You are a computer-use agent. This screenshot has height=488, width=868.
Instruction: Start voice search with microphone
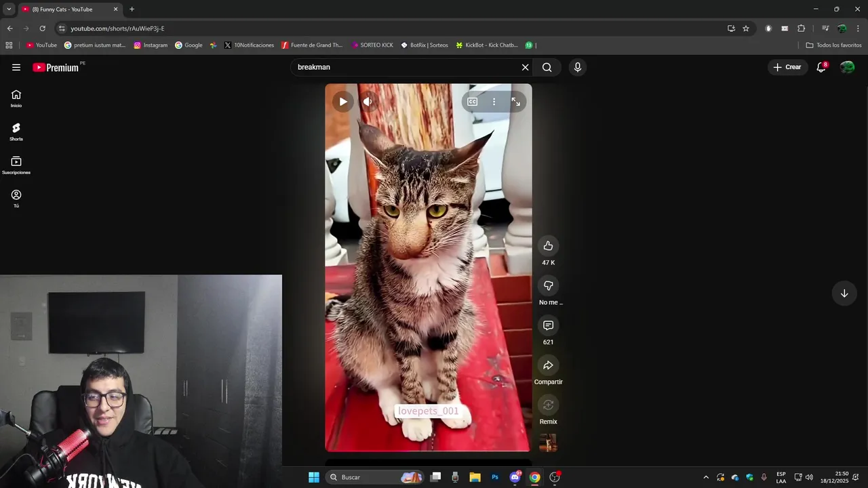578,67
